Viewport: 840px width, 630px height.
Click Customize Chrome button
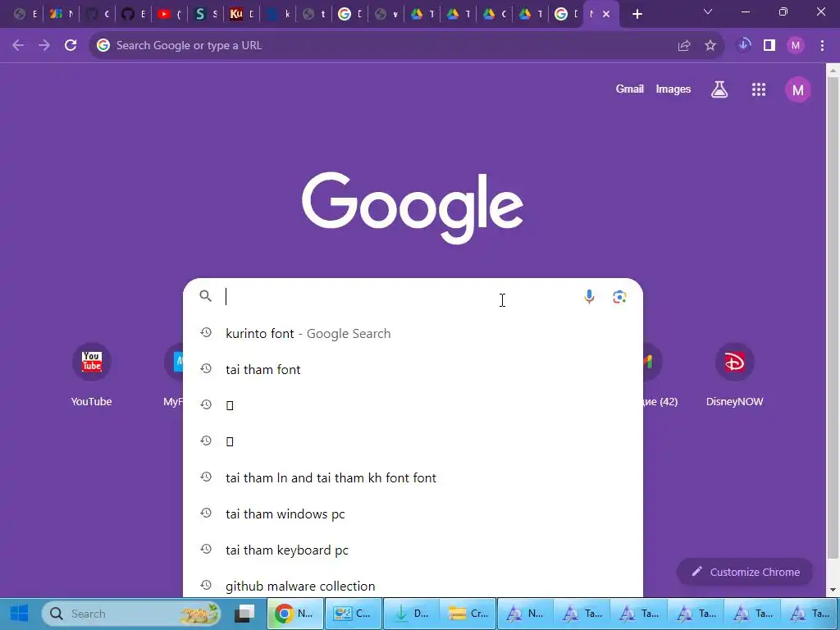(x=745, y=572)
